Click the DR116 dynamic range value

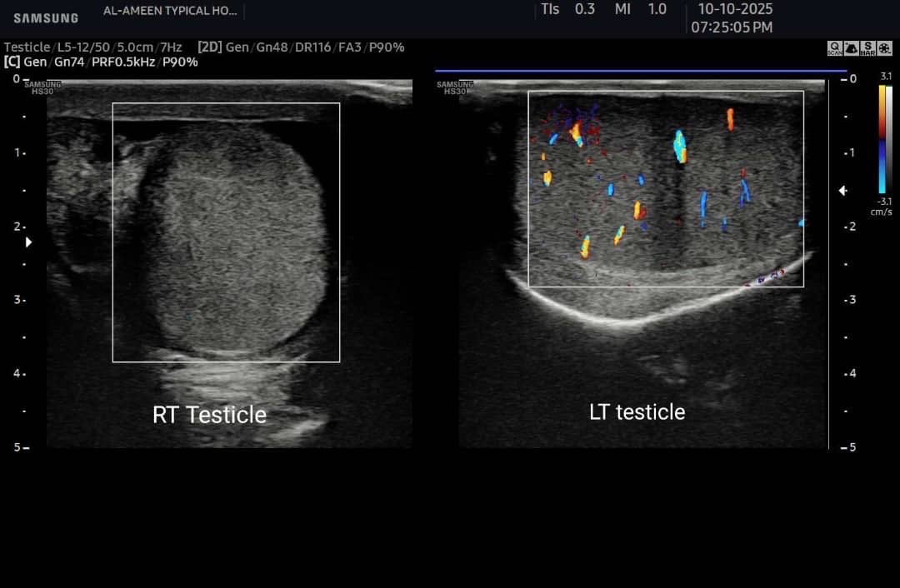point(312,47)
